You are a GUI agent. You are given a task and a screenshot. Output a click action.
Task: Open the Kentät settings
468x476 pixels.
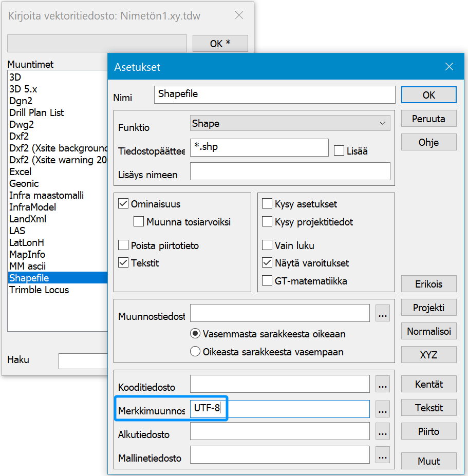coord(428,384)
